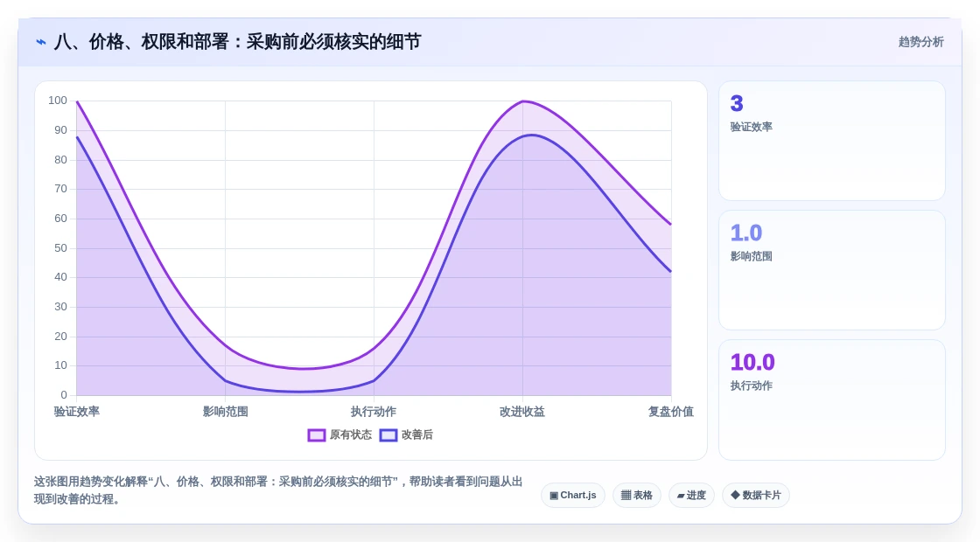Click the 影响范围 x-axis label

(226, 412)
